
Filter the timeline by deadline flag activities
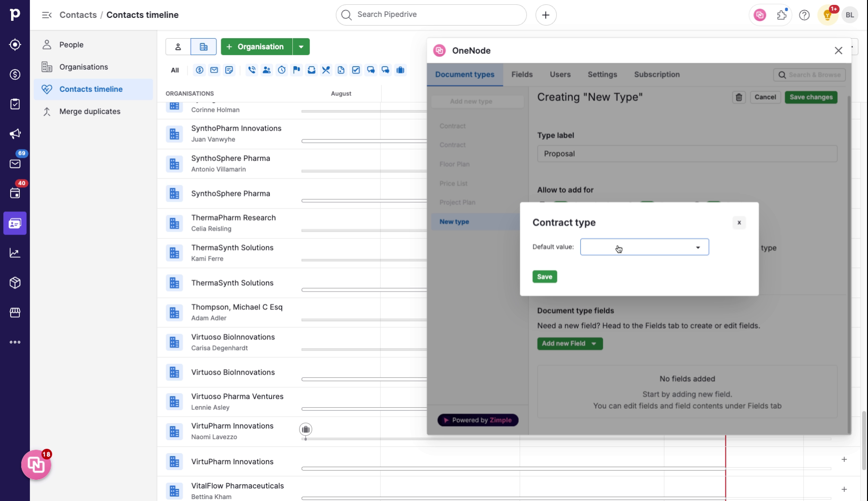coord(297,70)
